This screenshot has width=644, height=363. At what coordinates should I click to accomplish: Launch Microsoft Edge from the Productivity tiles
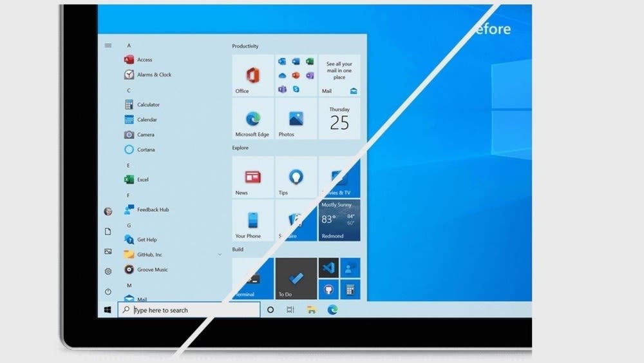point(253,119)
